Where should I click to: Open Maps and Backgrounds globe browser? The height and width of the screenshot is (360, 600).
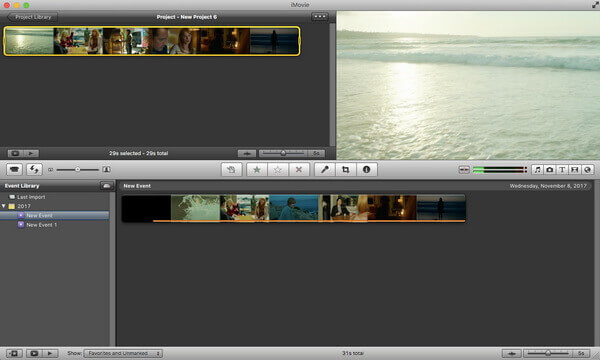[587, 169]
